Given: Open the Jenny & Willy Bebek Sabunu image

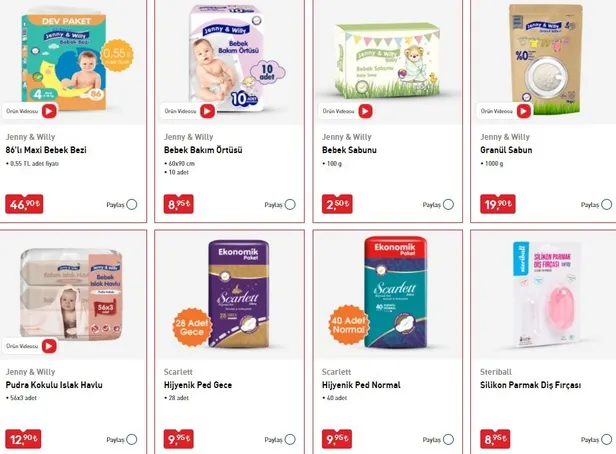Looking at the screenshot, I should [x=387, y=60].
